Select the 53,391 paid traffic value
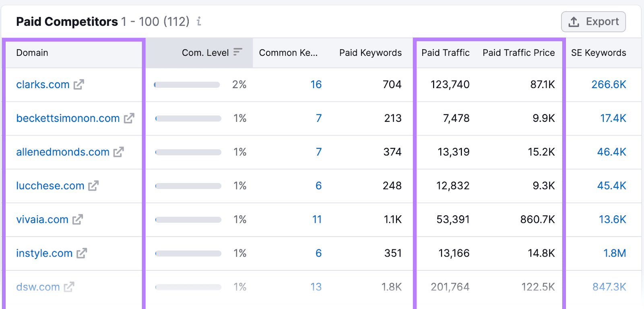The height and width of the screenshot is (309, 644). [x=453, y=220]
